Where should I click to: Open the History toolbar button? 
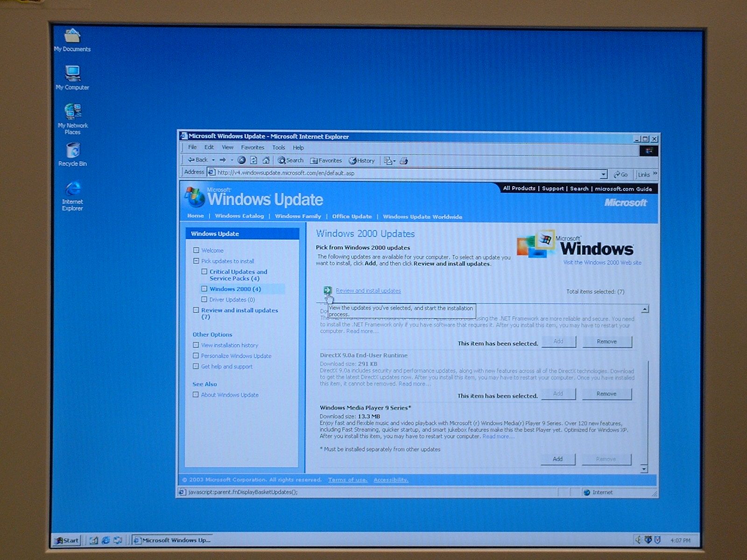[362, 161]
